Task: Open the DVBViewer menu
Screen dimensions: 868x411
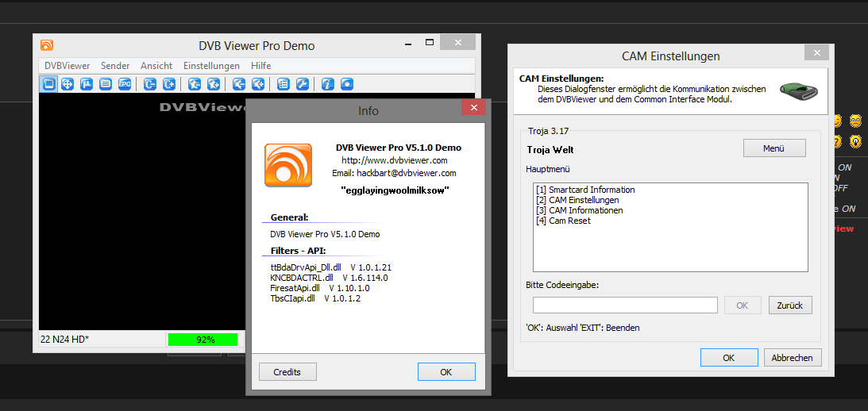Action: point(68,65)
